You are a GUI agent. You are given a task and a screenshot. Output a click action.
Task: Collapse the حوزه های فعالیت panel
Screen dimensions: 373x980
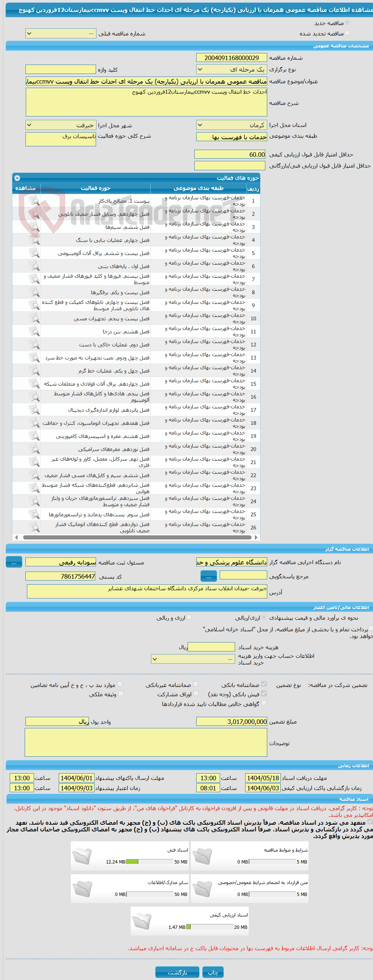[x=17, y=178]
